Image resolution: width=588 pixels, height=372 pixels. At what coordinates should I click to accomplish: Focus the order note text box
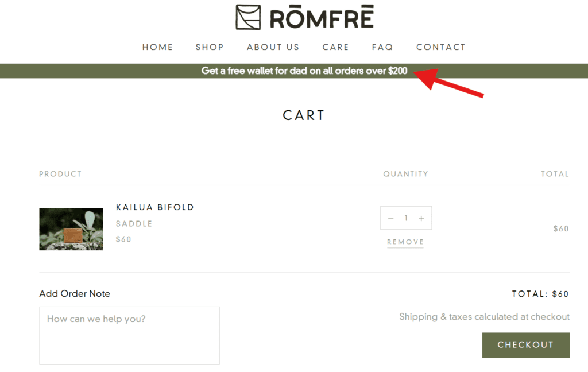tap(129, 335)
